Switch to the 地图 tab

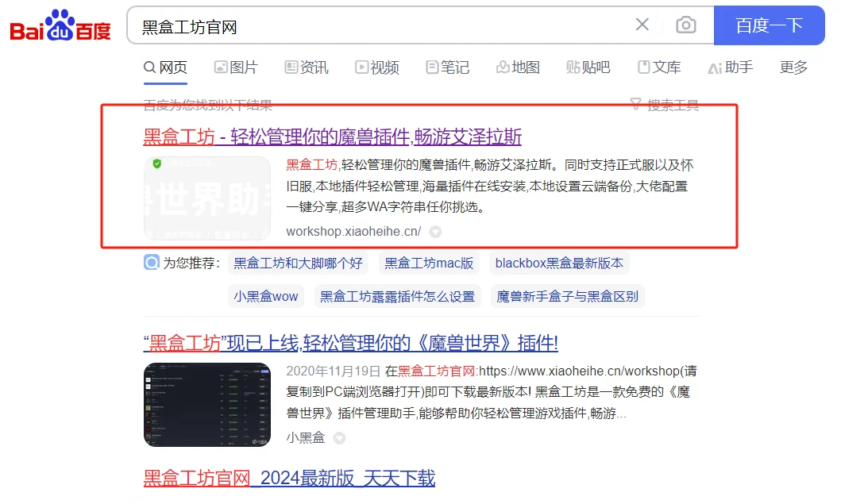(x=518, y=67)
